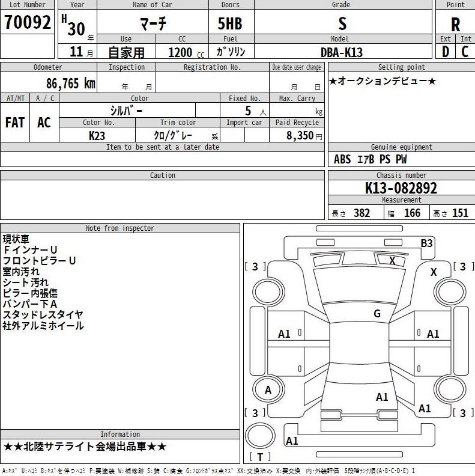Select the selling point ★オークションデビュー★
The width and height of the screenshot is (475, 476).
(x=383, y=81)
